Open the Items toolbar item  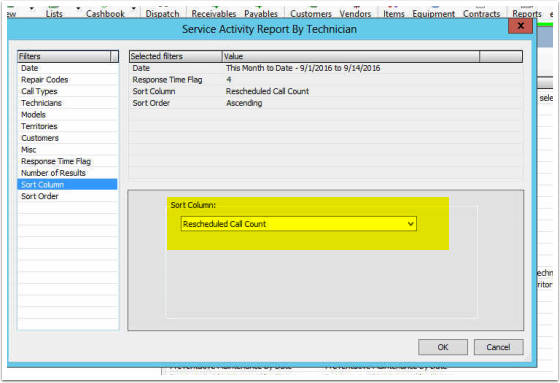394,14
